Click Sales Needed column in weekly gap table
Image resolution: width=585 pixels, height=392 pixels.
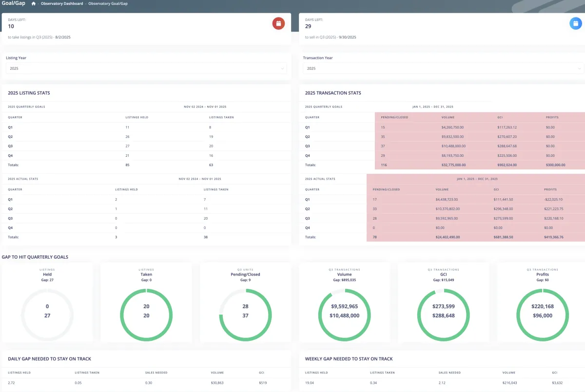pos(449,373)
